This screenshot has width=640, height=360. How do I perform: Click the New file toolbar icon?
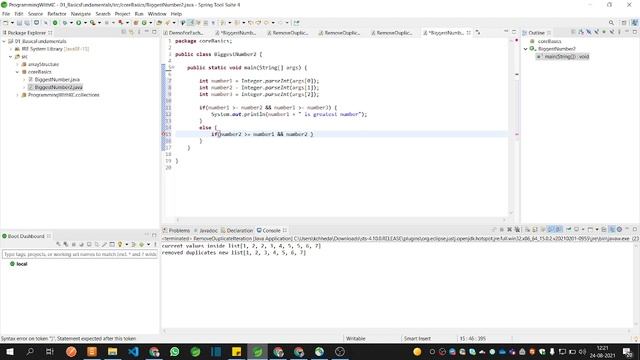[6, 23]
